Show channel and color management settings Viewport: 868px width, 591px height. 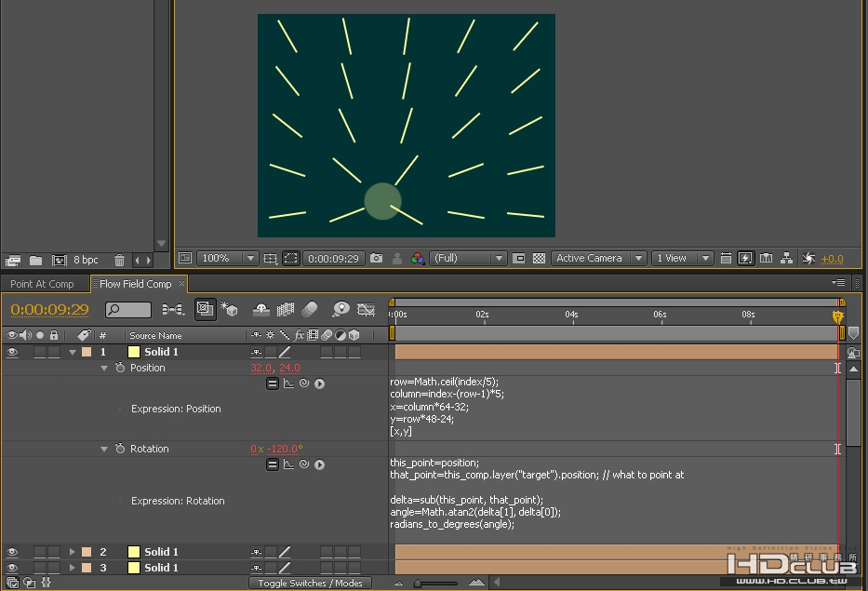418,258
